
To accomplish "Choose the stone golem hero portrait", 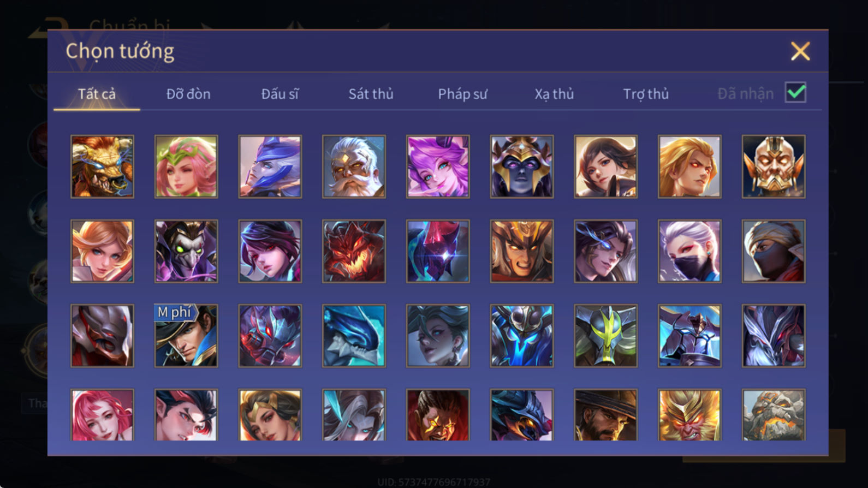I will pyautogui.click(x=774, y=415).
